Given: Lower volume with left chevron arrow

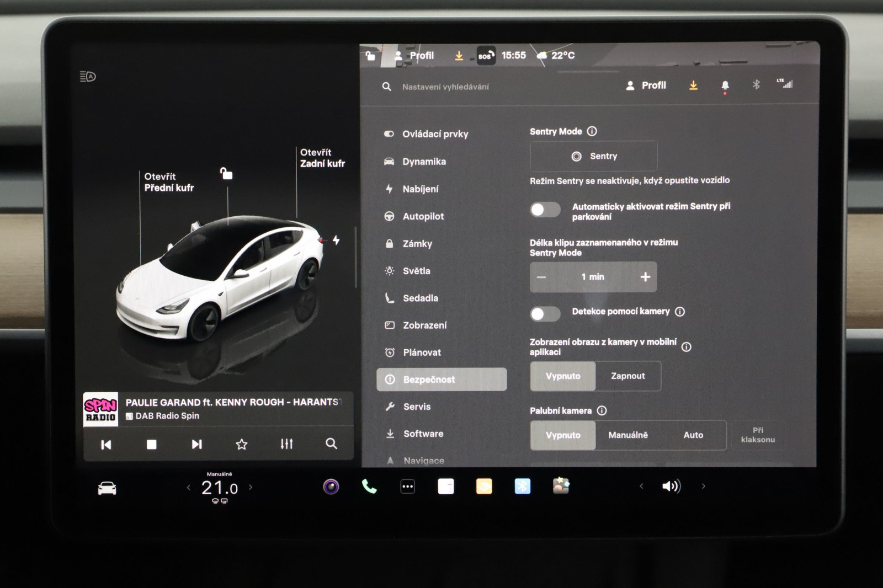Looking at the screenshot, I should [641, 486].
